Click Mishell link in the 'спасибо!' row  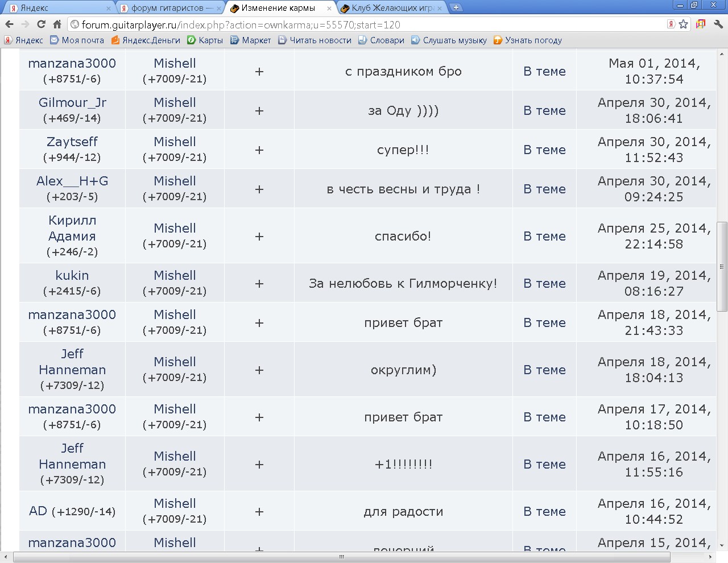click(x=175, y=228)
